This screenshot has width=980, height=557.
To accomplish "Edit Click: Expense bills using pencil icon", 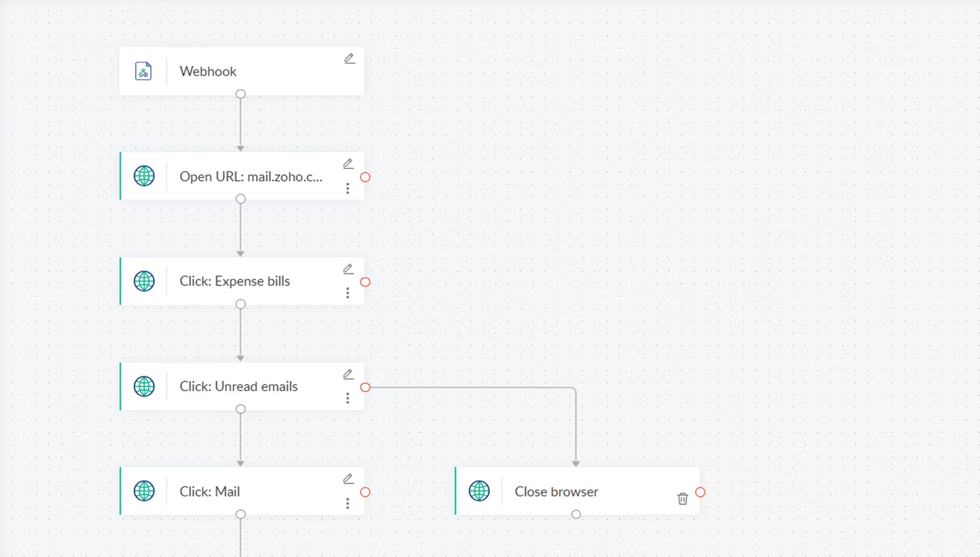I will pos(348,268).
